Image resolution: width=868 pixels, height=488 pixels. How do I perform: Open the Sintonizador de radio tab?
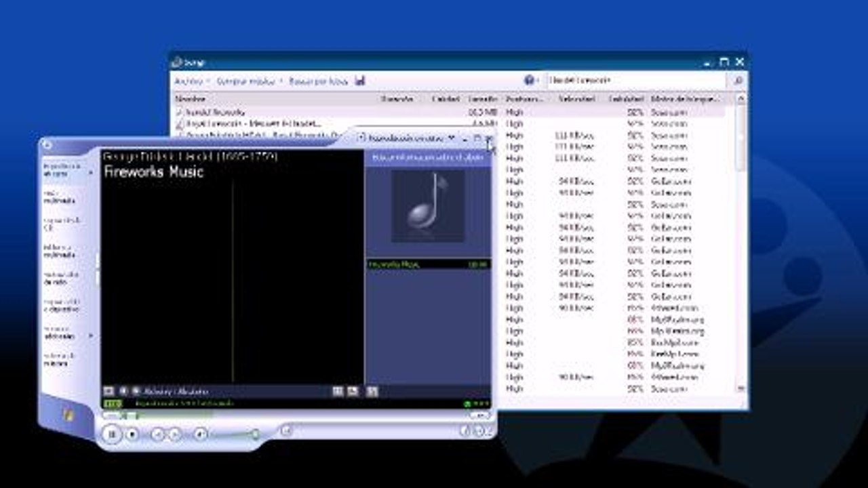(x=62, y=278)
